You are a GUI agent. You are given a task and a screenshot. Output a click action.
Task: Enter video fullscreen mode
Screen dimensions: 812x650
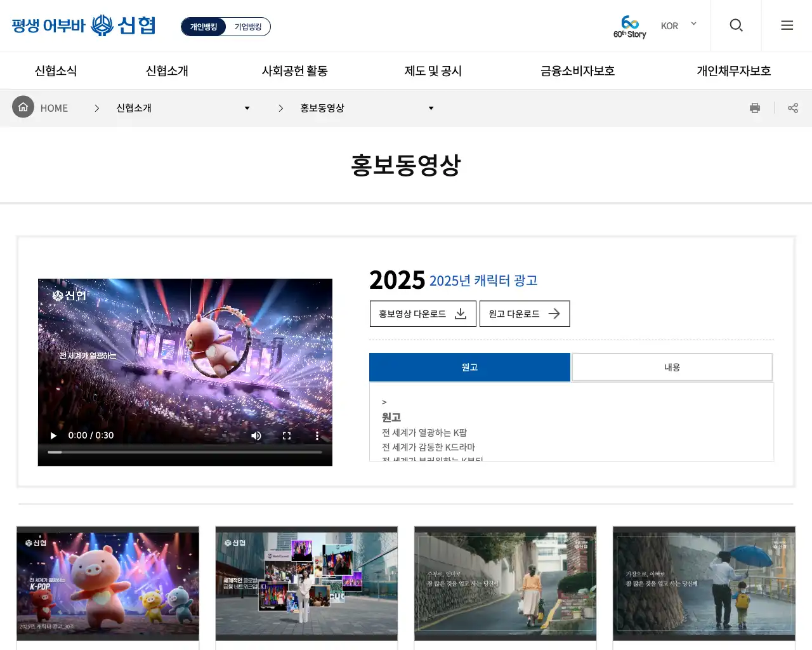287,435
